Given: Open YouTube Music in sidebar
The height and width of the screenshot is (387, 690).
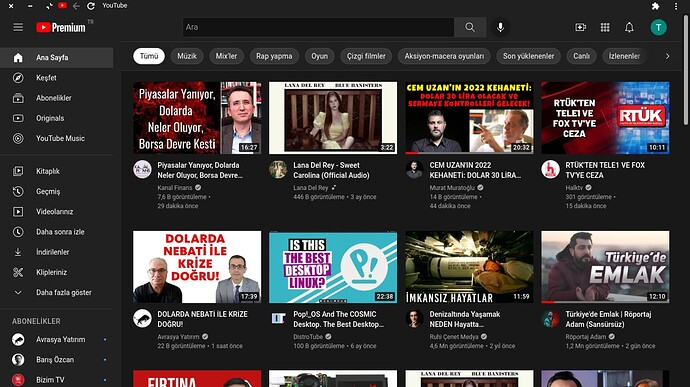Looking at the screenshot, I should [57, 139].
